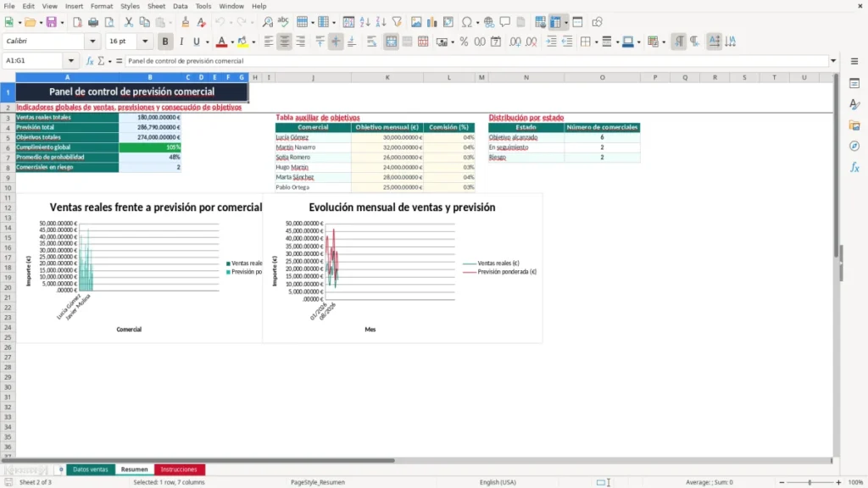868x488 pixels.
Task: Cut the selected cells
Action: tap(129, 22)
